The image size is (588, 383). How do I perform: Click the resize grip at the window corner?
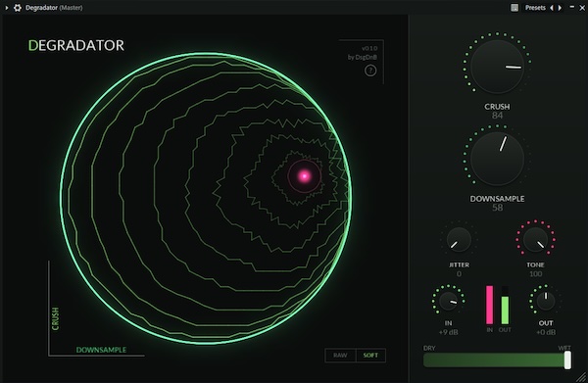pyautogui.click(x=581, y=376)
